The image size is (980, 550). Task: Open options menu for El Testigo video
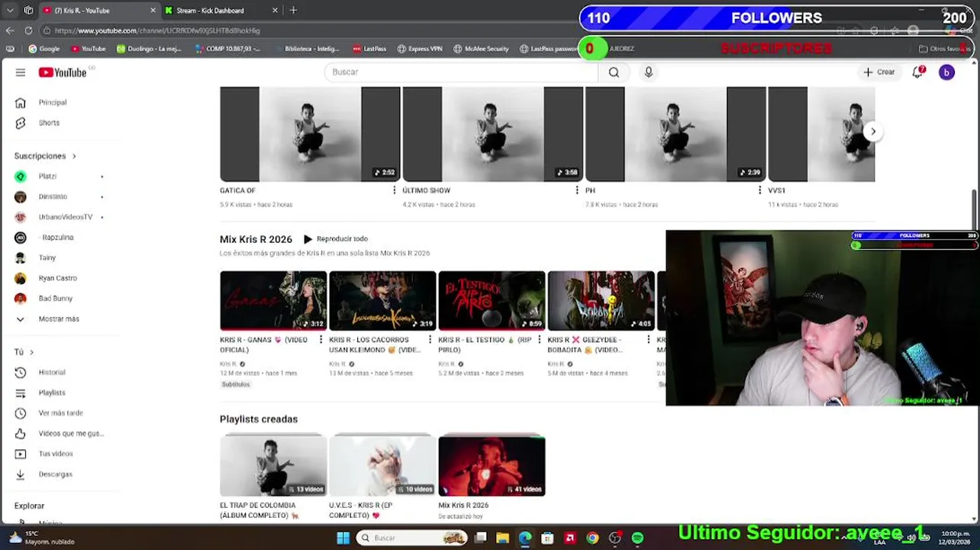[539, 340]
